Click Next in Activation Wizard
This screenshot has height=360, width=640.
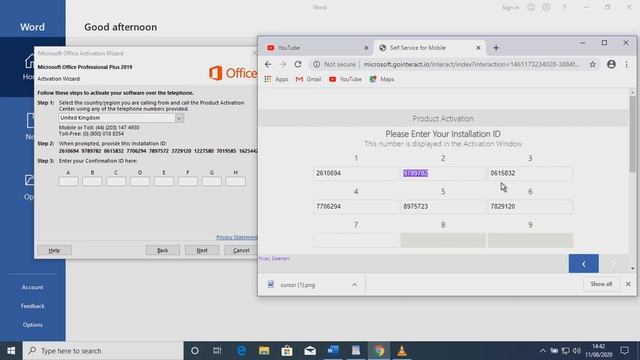click(202, 250)
